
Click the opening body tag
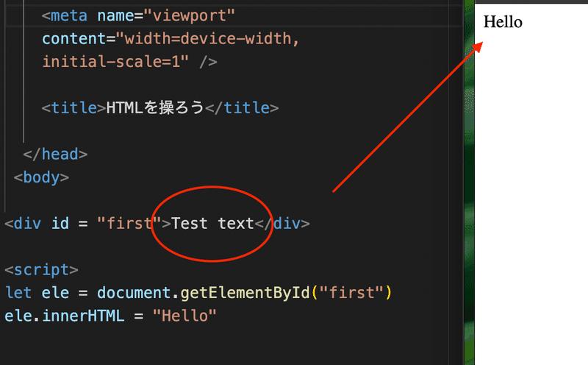coord(41,177)
